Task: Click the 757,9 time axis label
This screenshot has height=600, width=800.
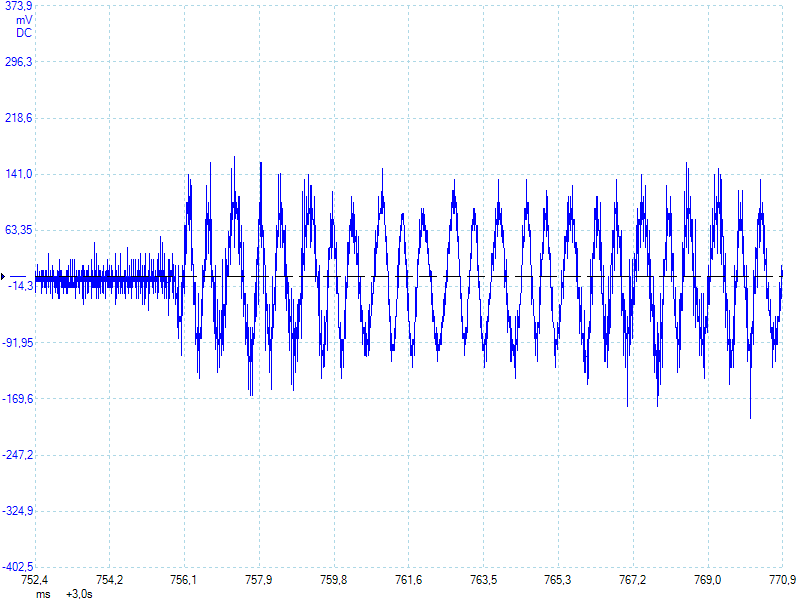Action: click(259, 580)
